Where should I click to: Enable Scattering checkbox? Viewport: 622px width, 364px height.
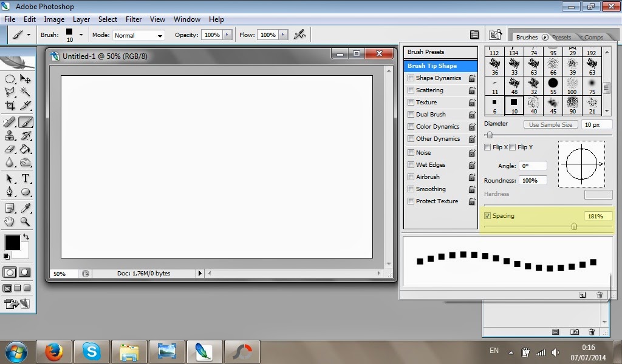tap(411, 90)
